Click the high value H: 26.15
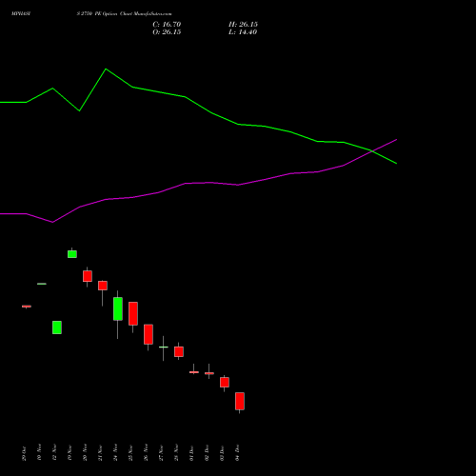Viewport: 476px width, 476px height. (243, 24)
